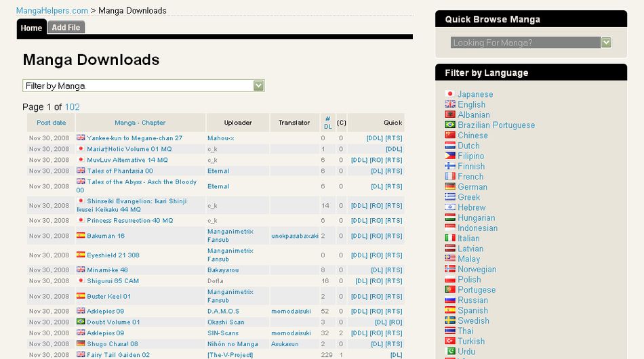The image size is (644, 359).
Task: Sort by Post date column header
Action: point(51,123)
